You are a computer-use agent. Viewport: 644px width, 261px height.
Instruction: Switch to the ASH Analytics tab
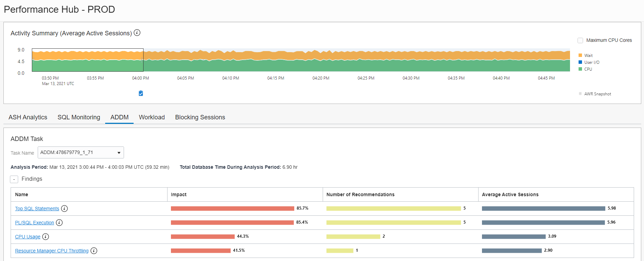coord(28,117)
